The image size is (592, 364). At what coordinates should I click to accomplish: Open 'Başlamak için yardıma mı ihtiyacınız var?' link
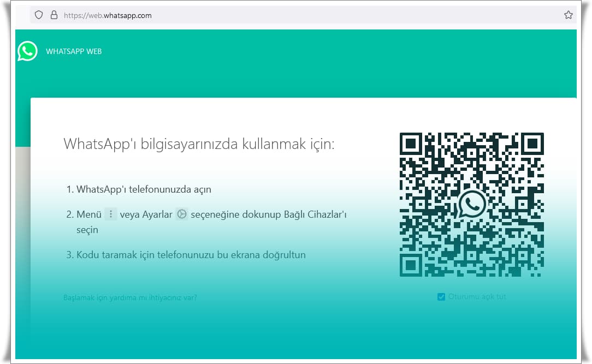coord(131,297)
